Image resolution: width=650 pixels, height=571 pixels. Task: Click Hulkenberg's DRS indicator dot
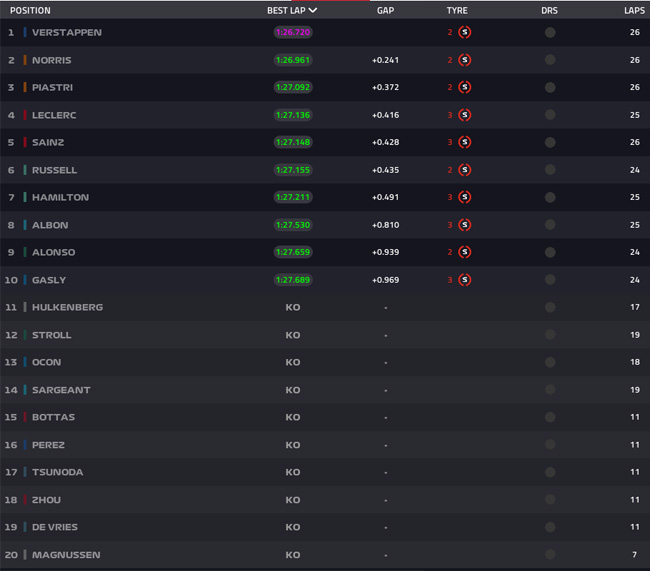pyautogui.click(x=550, y=307)
